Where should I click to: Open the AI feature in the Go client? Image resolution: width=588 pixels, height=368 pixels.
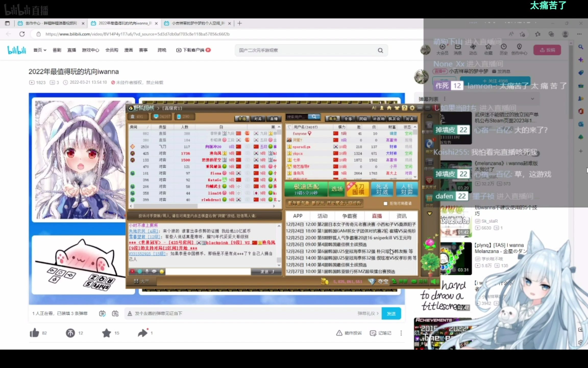[x=374, y=108]
